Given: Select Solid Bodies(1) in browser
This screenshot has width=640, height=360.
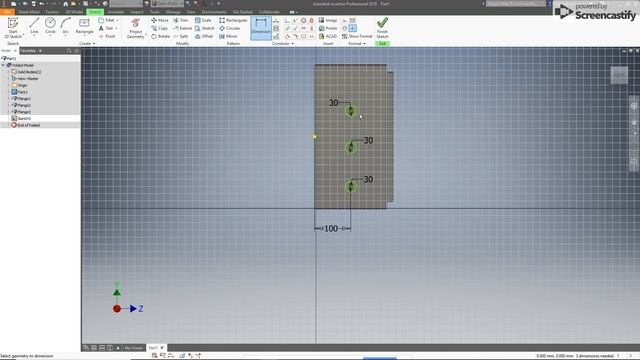Looking at the screenshot, I should pyautogui.click(x=27, y=72).
